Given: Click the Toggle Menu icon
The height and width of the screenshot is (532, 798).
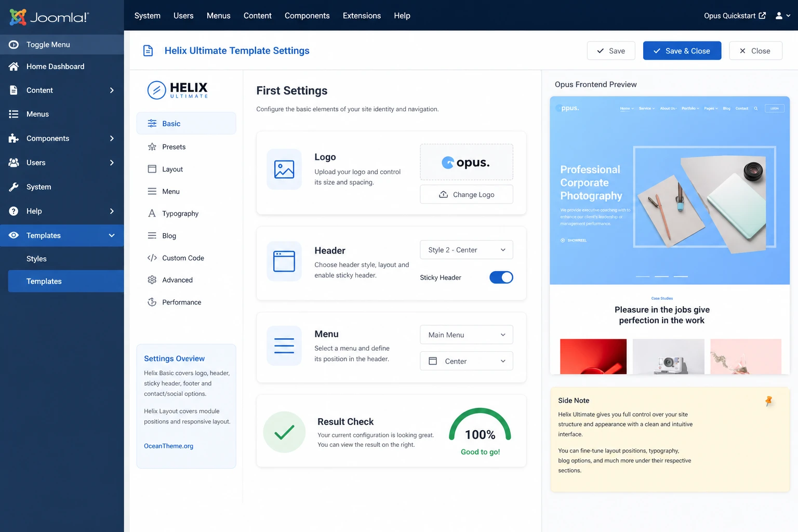Looking at the screenshot, I should pyautogui.click(x=14, y=45).
